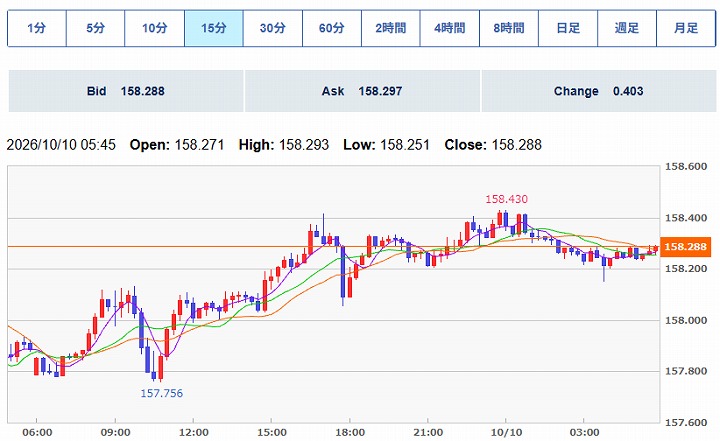Select the 5分 chart interval
This screenshot has height=441, width=720.
(x=96, y=28)
